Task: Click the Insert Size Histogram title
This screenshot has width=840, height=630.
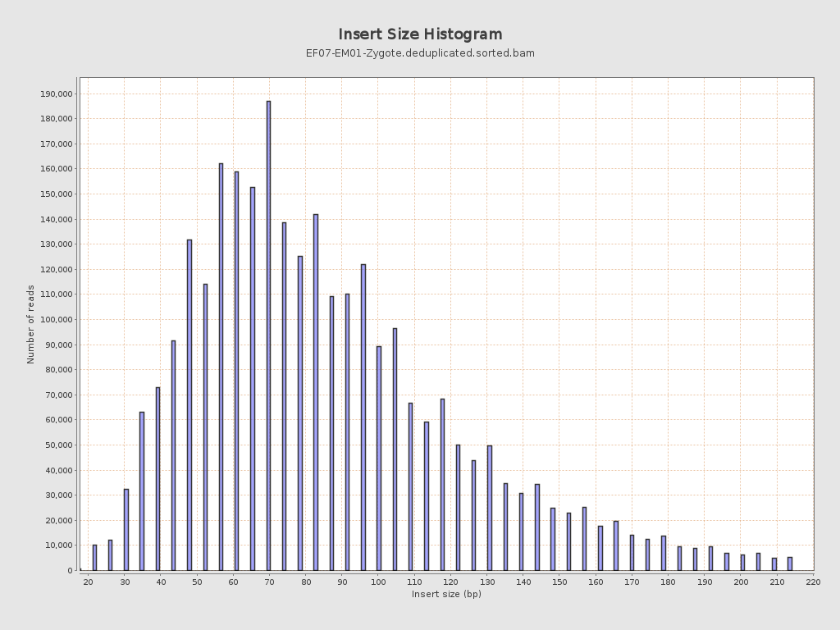Action: [x=420, y=34]
